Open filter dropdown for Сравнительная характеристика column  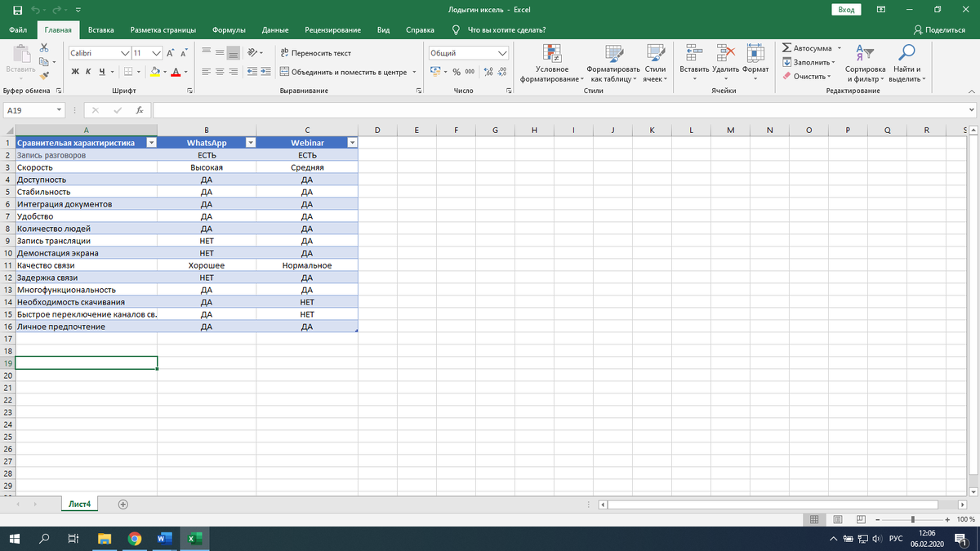150,142
